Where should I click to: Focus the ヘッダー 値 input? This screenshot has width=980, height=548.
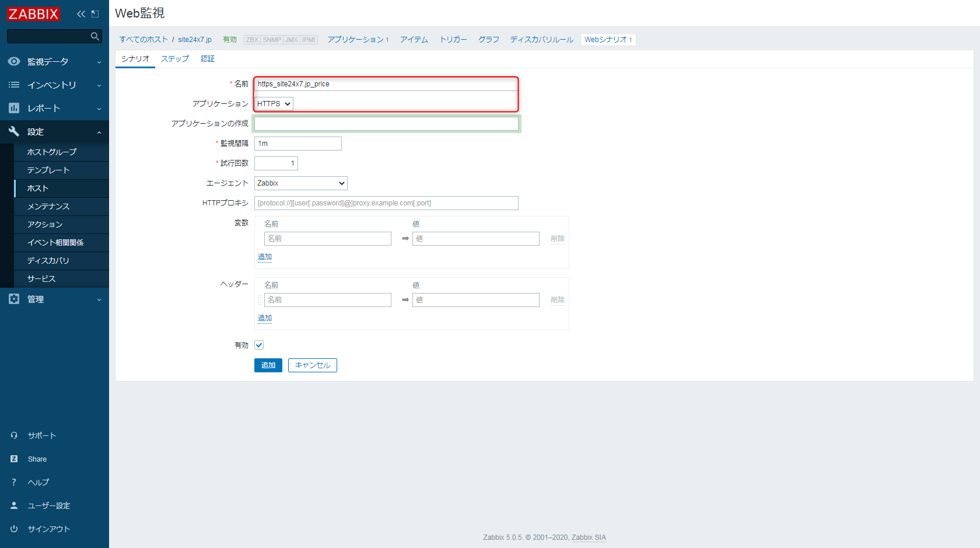pyautogui.click(x=476, y=300)
